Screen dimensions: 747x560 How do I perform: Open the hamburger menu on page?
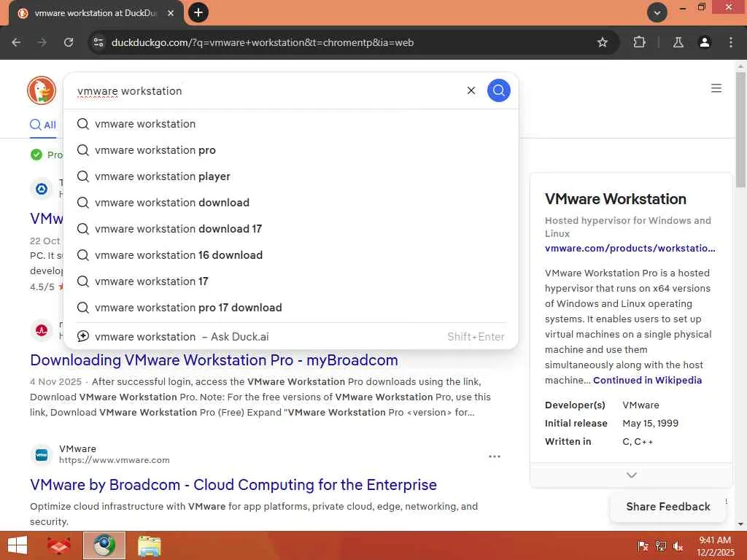[x=716, y=88]
